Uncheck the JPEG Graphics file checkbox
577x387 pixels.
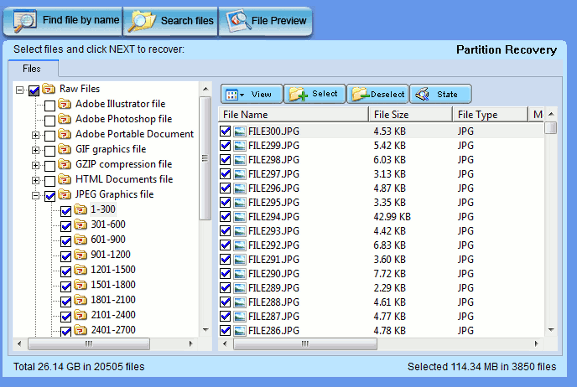[49, 196]
